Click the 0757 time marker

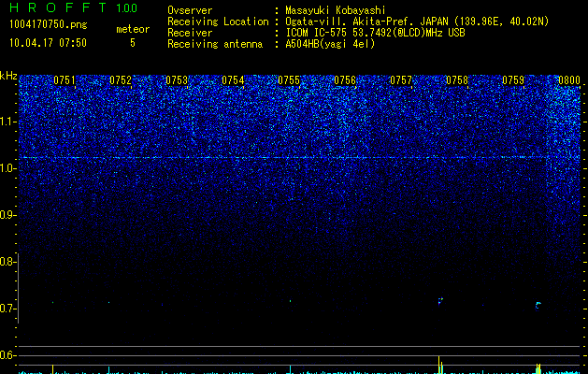point(401,80)
